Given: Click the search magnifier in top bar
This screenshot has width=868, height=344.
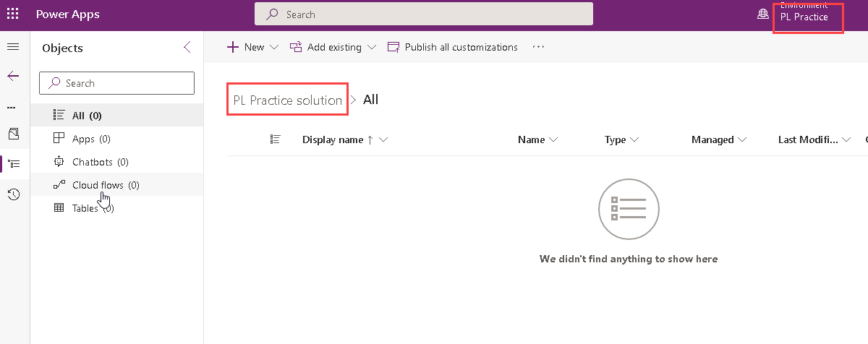Looking at the screenshot, I should [x=273, y=14].
